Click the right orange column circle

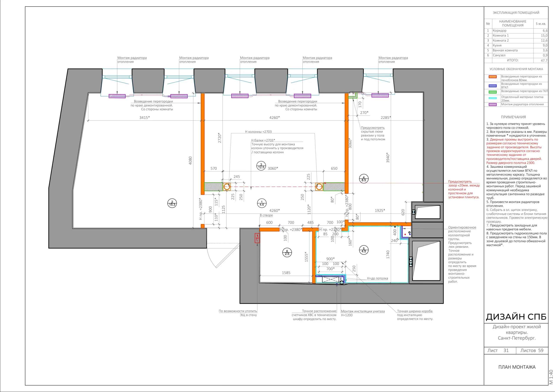click(x=319, y=187)
